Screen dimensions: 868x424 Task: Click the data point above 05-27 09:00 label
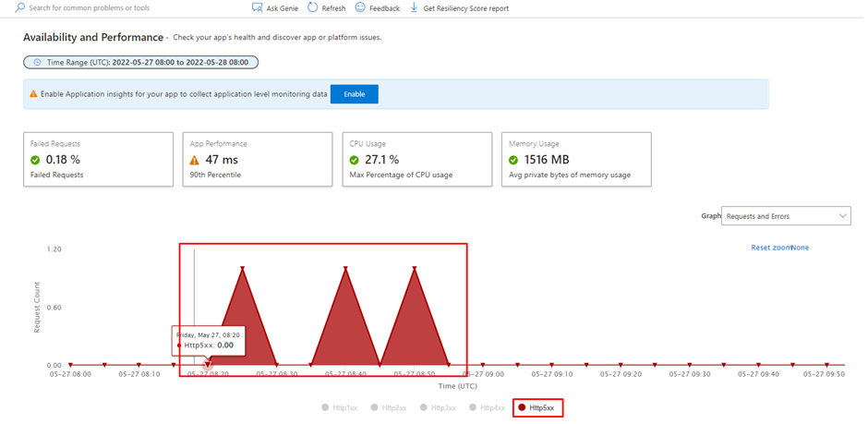(483, 365)
